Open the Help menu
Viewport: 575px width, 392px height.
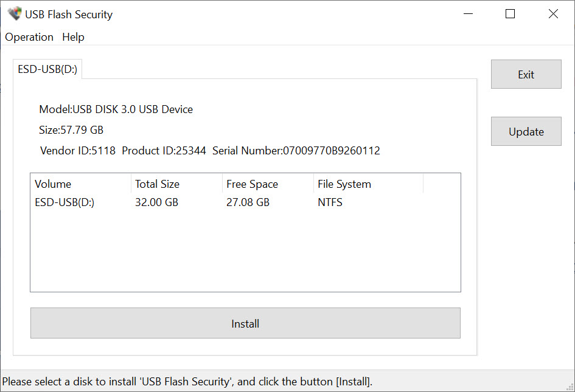[73, 37]
